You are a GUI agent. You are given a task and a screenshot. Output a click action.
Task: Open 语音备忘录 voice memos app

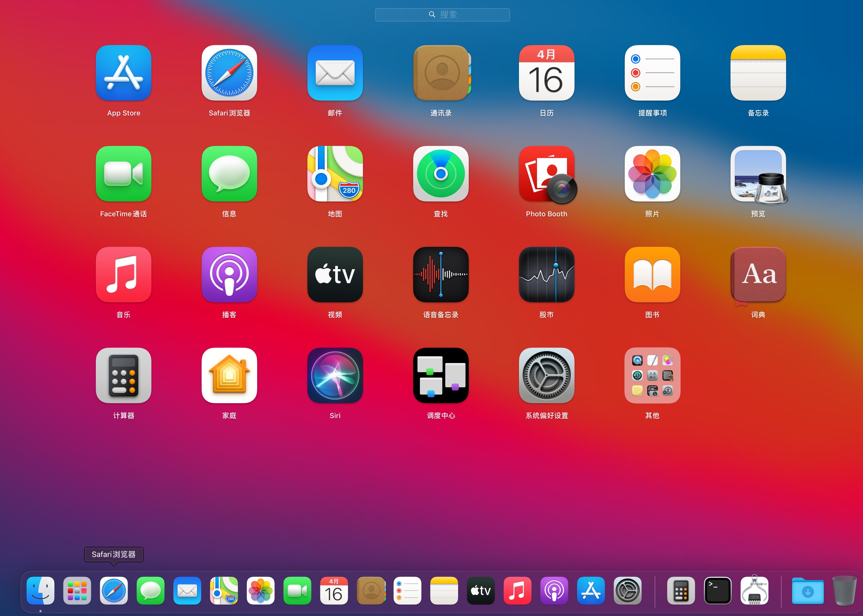click(441, 275)
